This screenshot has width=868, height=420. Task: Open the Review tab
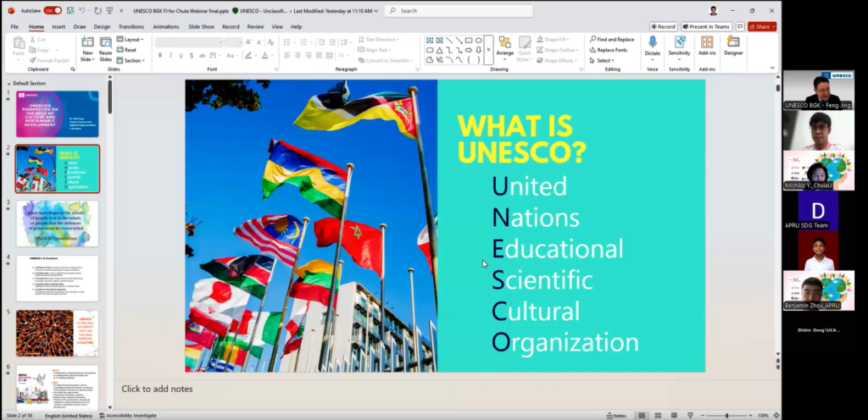point(255,26)
